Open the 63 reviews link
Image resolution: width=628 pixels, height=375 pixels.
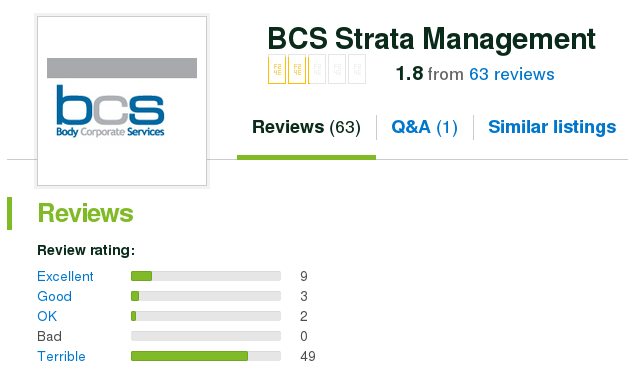pyautogui.click(x=512, y=75)
